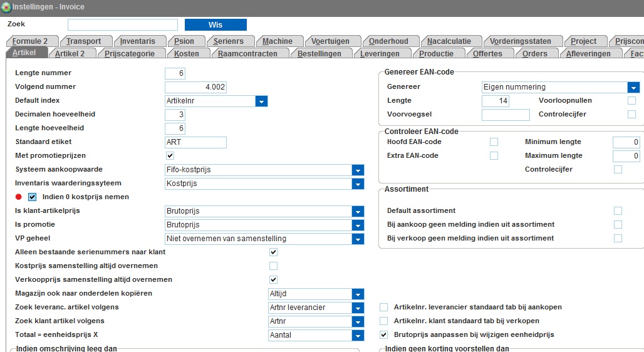
Task: Switch to the Transport tab
Action: pos(83,41)
